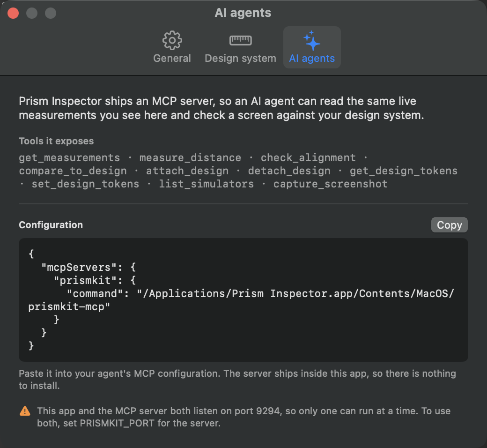The width and height of the screenshot is (487, 448).
Task: Click the port 9294 warning message
Action: click(x=243, y=417)
